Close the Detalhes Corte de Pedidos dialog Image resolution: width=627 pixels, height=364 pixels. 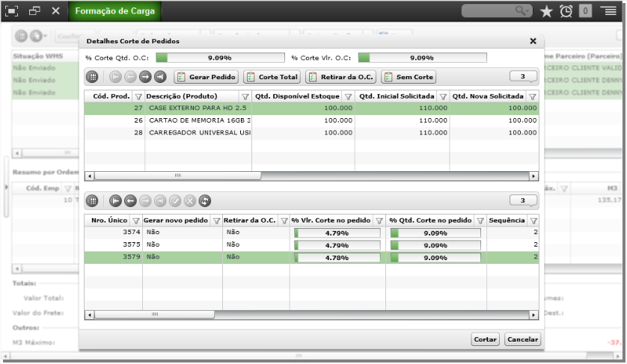[533, 41]
